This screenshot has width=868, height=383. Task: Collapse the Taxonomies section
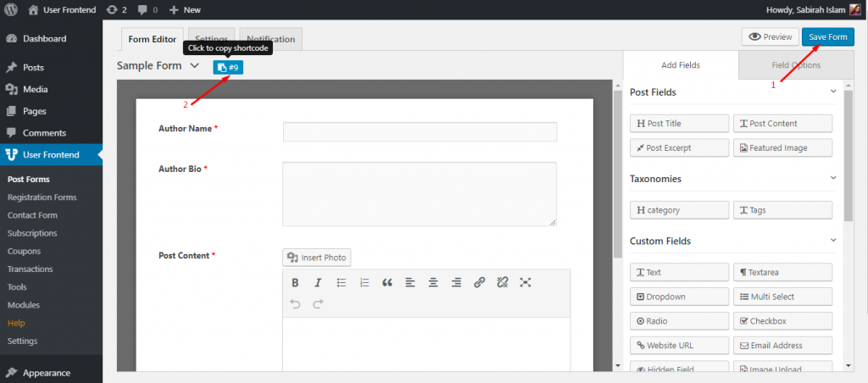[833, 178]
